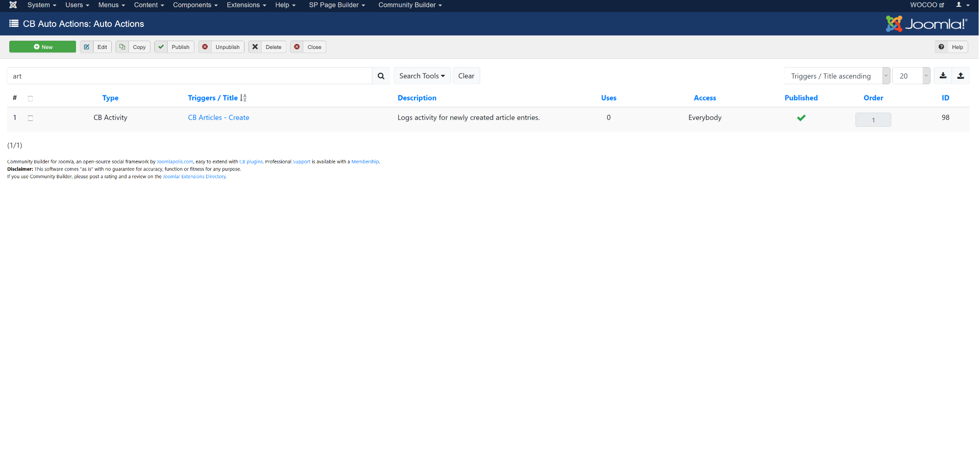Image resolution: width=980 pixels, height=471 pixels.
Task: Click the red Close icon in toolbar
Action: 297,47
